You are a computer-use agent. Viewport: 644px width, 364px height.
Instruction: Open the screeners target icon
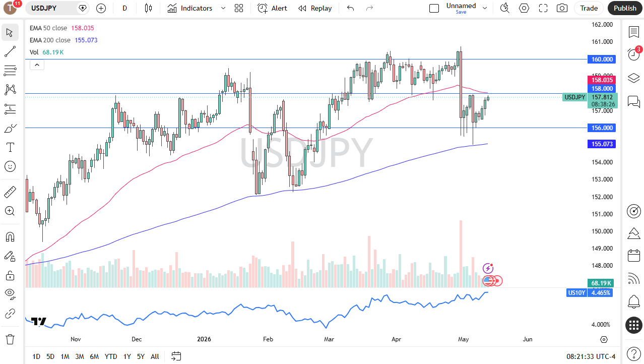click(x=633, y=211)
